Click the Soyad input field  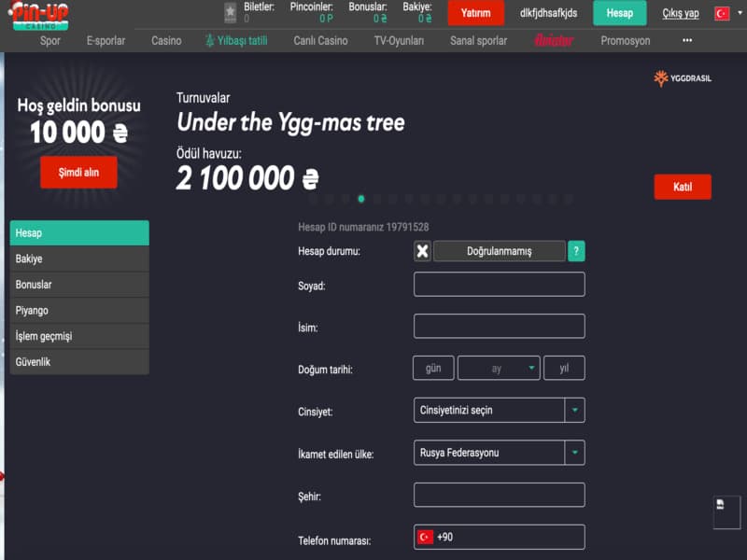point(499,285)
